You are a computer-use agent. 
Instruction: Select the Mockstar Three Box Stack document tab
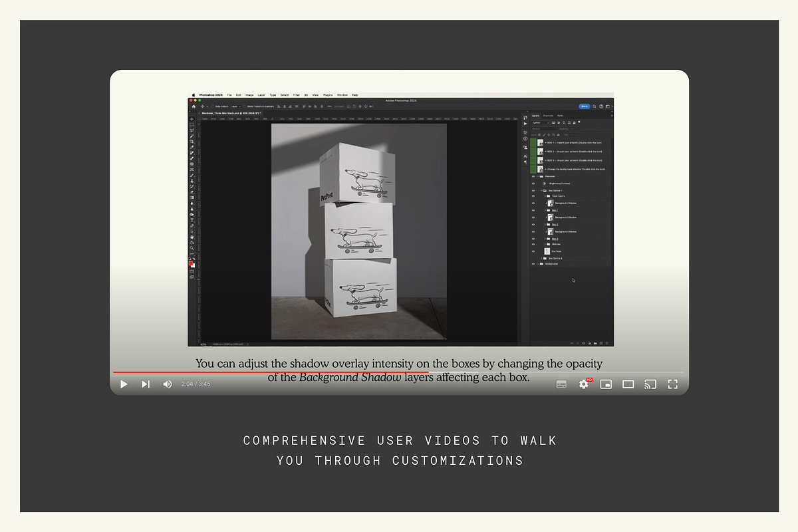tap(231, 113)
